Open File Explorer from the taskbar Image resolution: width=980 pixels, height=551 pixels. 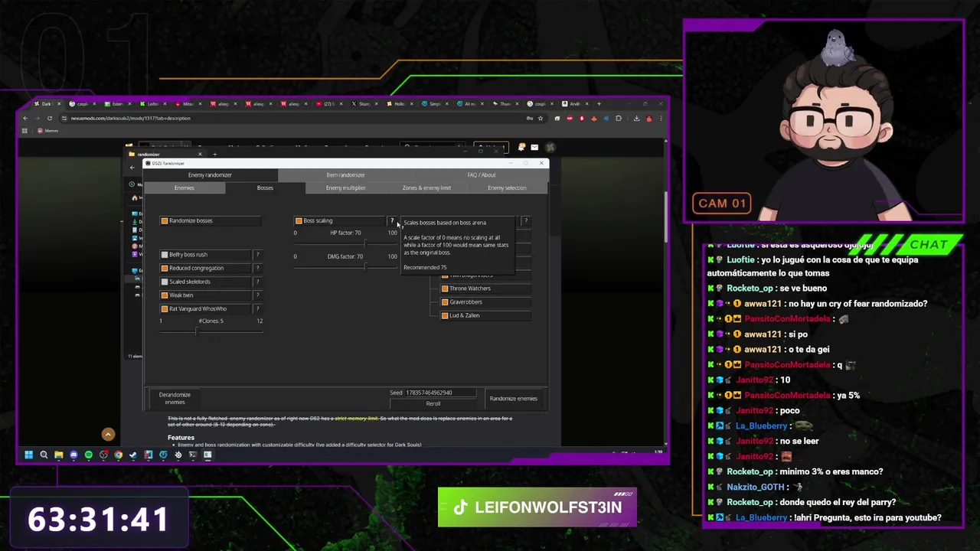58,455
